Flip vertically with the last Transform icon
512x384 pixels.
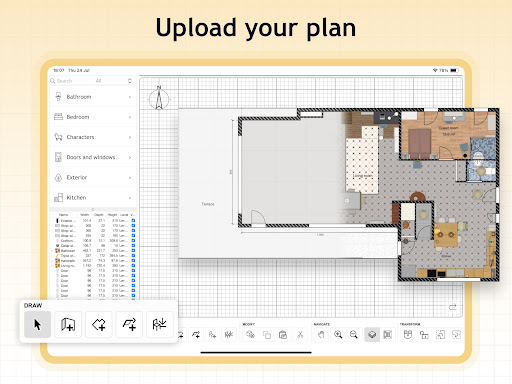click(456, 334)
